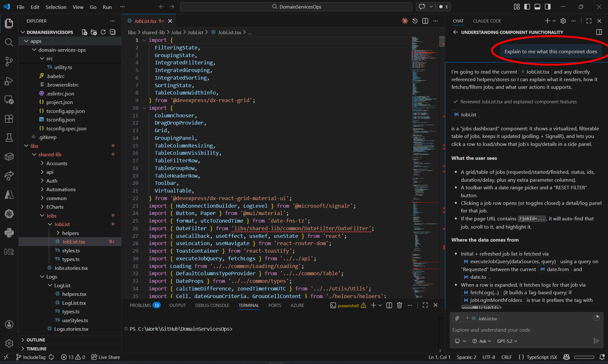Focus the chat input field

tap(526, 330)
